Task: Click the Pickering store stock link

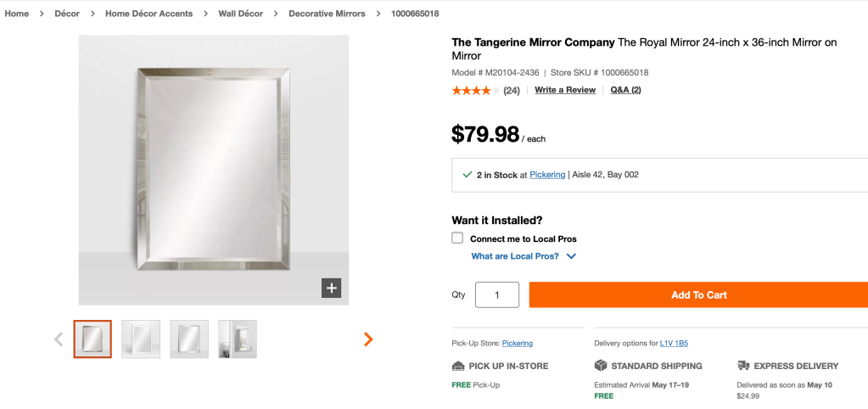Action: (547, 175)
